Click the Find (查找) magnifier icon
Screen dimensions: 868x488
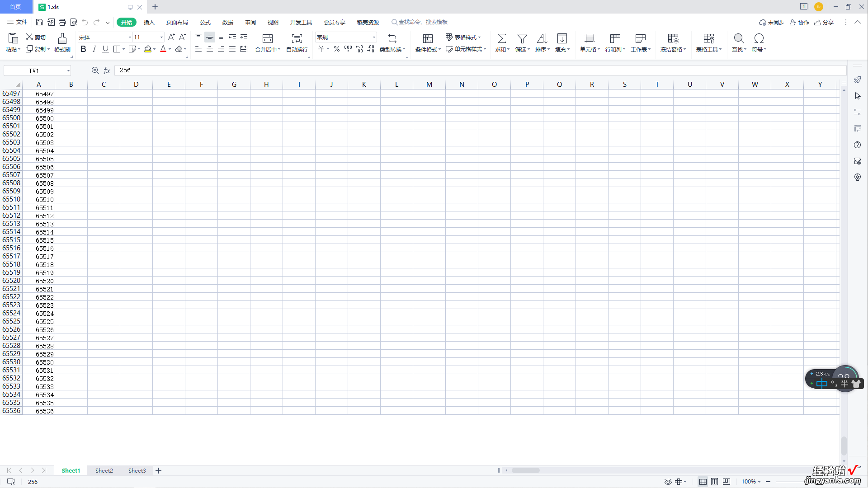pos(739,38)
